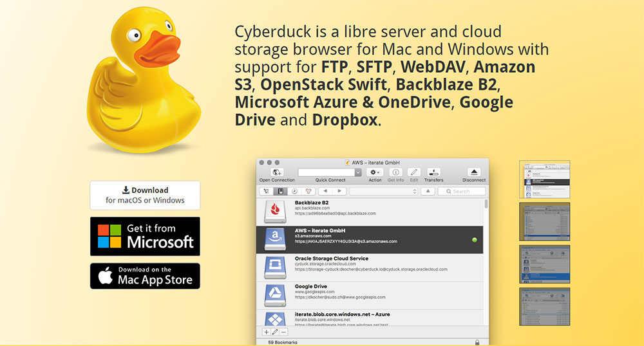Screen dimensions: 644x346
Task: Click the Google Drive bookmark title
Action: [x=311, y=286]
